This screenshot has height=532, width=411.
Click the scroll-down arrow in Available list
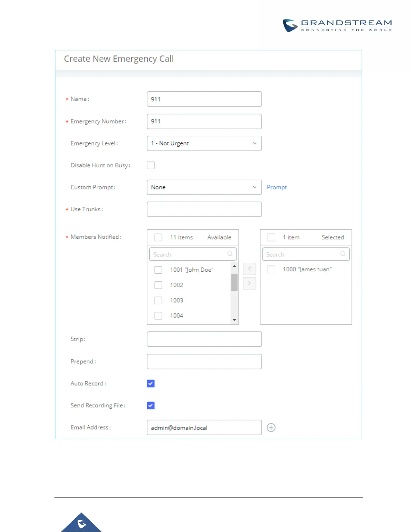(x=234, y=320)
